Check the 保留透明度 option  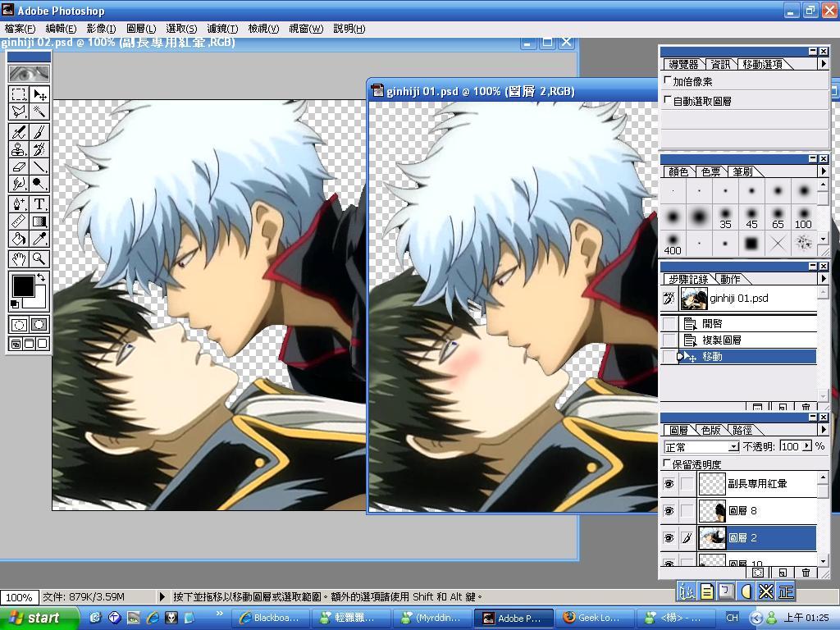(667, 463)
